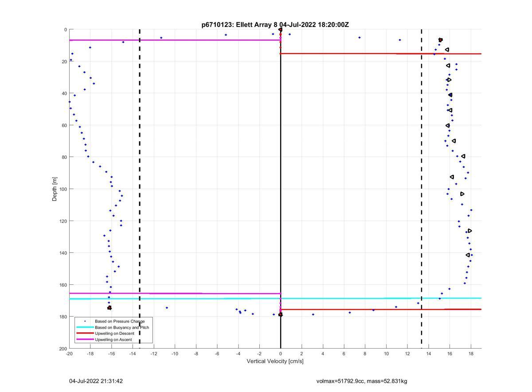
Task: Click the '-4' tick on the velocity axis
Action: pyautogui.click(x=238, y=353)
